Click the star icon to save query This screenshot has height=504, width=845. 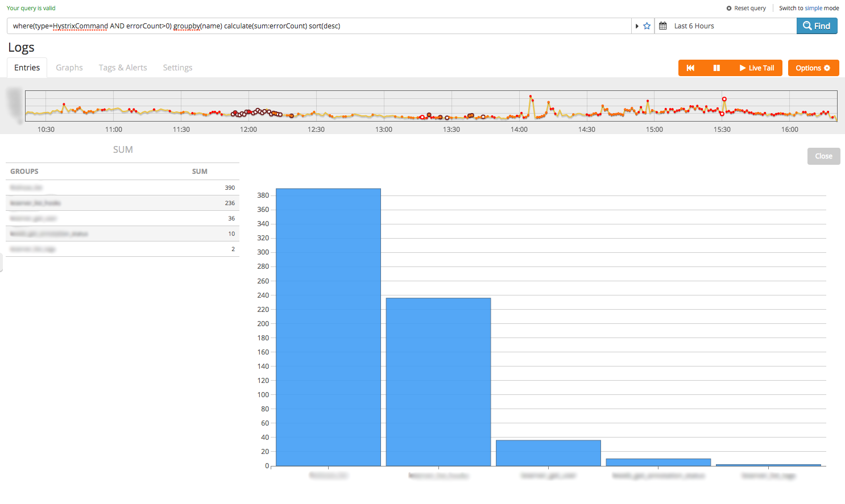tap(647, 26)
